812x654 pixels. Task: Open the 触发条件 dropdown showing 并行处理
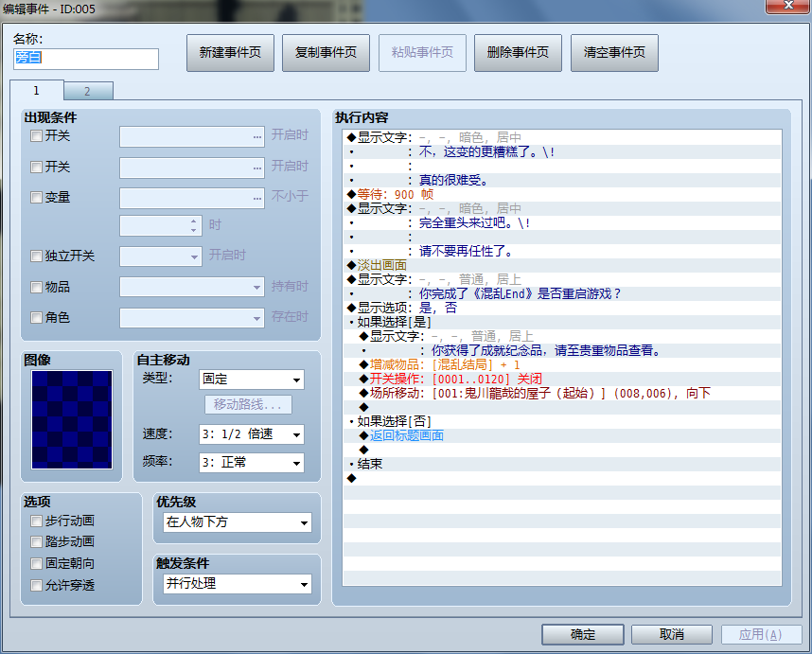point(238,584)
